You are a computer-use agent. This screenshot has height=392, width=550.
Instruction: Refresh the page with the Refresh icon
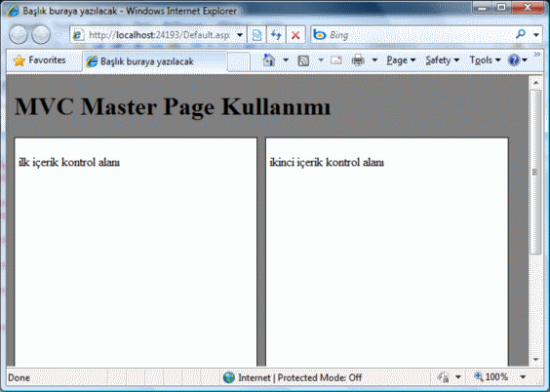click(276, 35)
